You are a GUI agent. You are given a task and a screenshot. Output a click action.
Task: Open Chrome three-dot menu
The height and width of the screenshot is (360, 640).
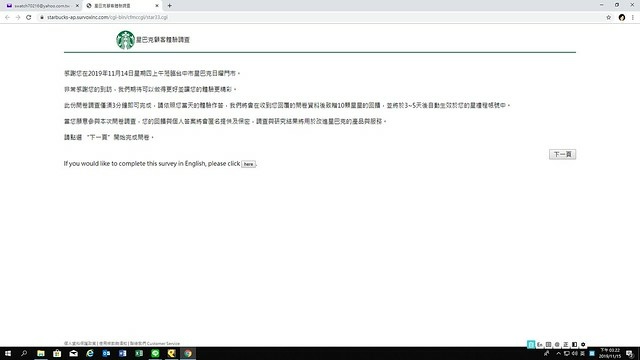tap(633, 17)
